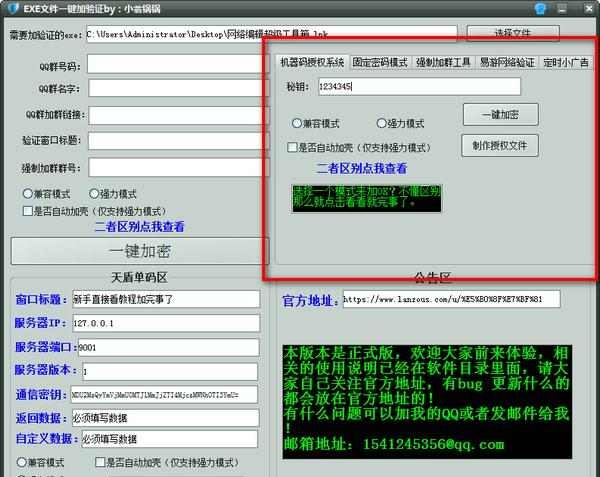The width and height of the screenshot is (600, 477).
Task: Click the 服务器IP field showing 127.0.0.1
Action: click(x=166, y=323)
